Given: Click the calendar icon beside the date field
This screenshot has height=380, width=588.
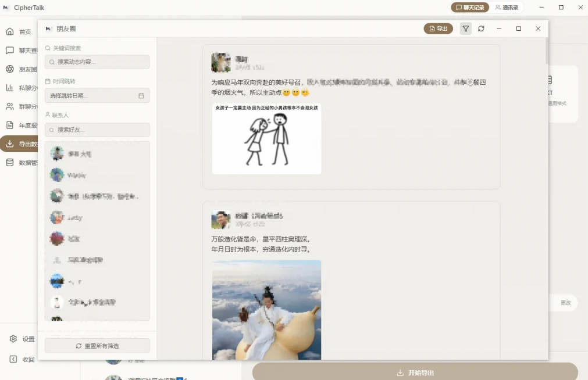Looking at the screenshot, I should 140,95.
